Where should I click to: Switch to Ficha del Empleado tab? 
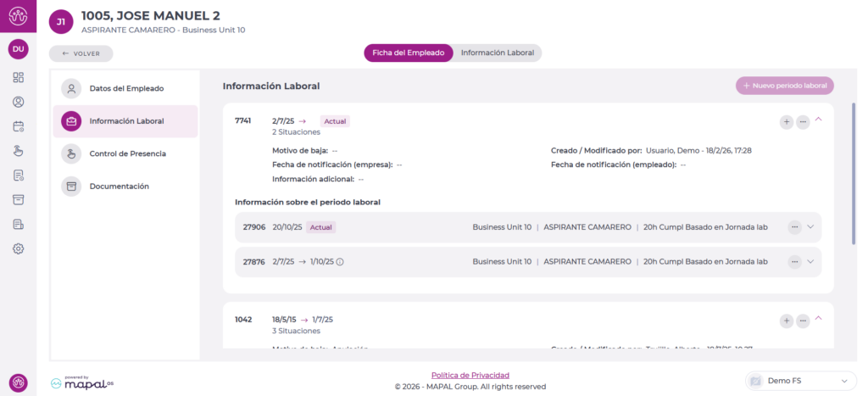pos(409,53)
